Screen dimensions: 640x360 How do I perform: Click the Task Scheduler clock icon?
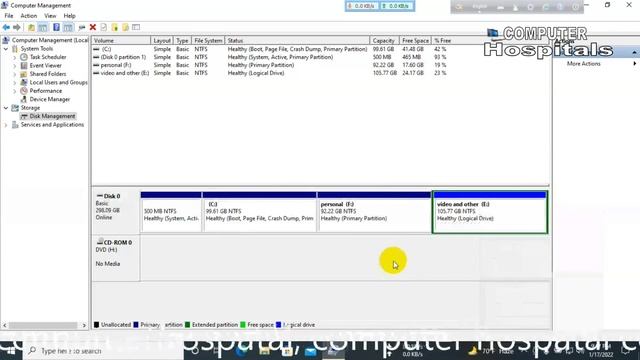click(24, 57)
